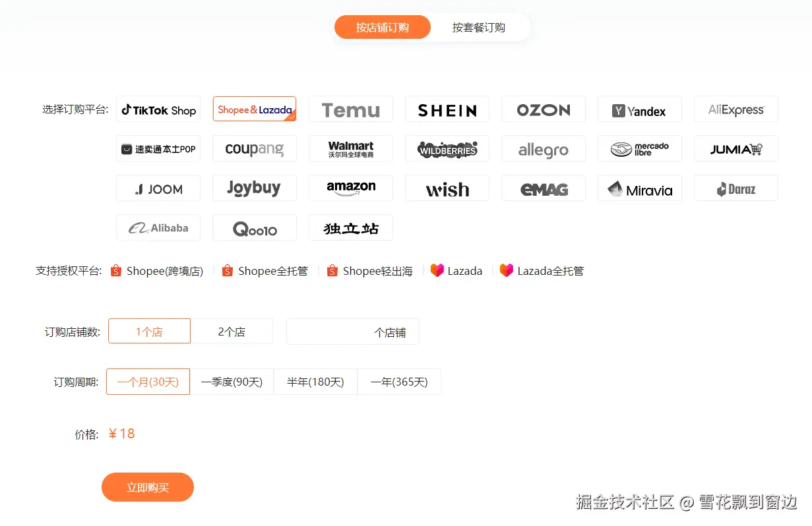
Task: Focus the custom 个店铺 number input
Action: [353, 332]
